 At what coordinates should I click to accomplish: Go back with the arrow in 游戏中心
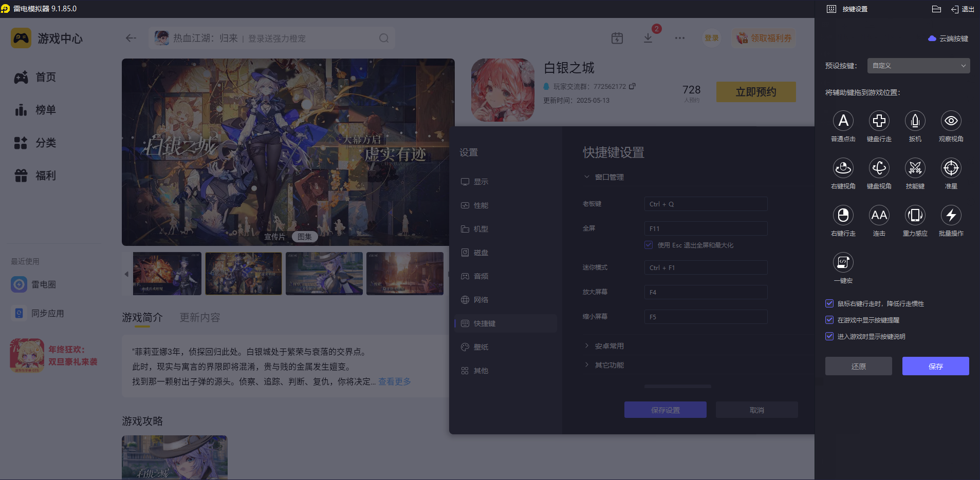(131, 38)
